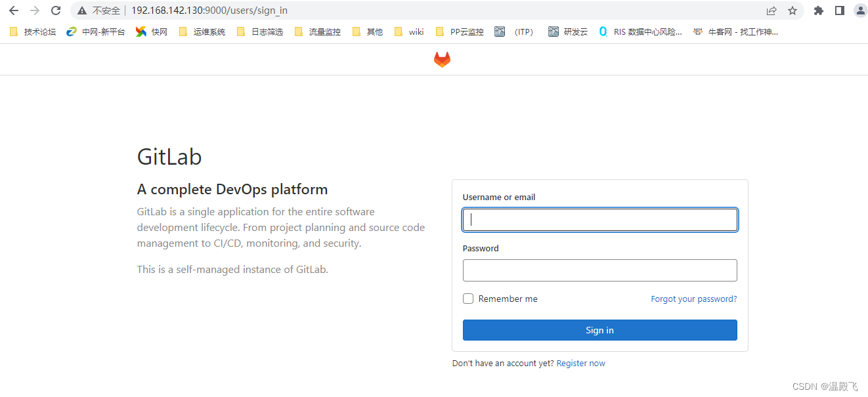The height and width of the screenshot is (397, 868).
Task: Click the blue Sign in button
Action: pos(600,330)
